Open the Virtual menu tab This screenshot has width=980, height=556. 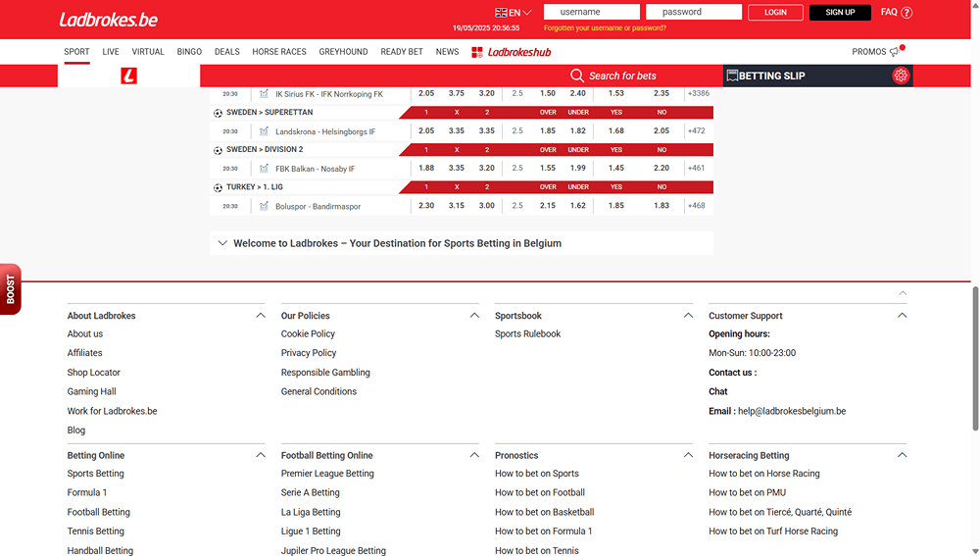[148, 51]
